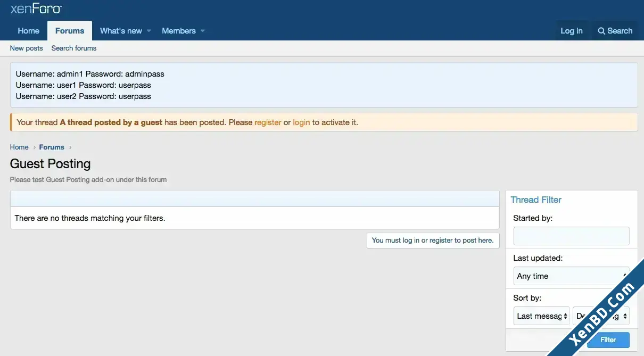Click 'Username: admin1 Password: adminpass' line
This screenshot has width=644, height=356.
point(90,74)
